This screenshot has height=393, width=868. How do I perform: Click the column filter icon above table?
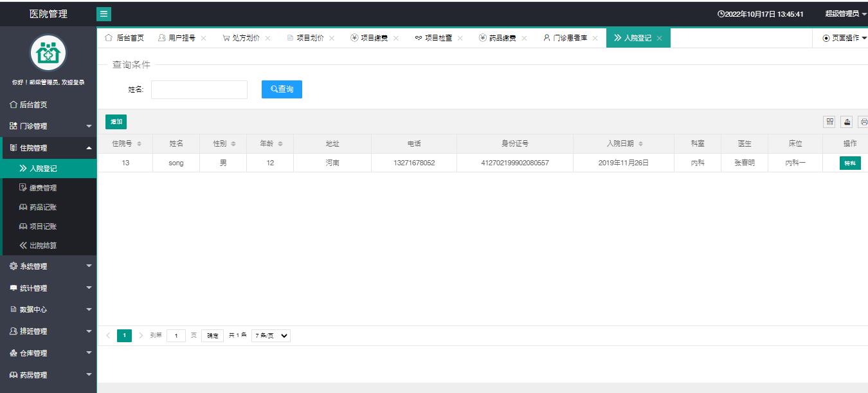click(830, 122)
